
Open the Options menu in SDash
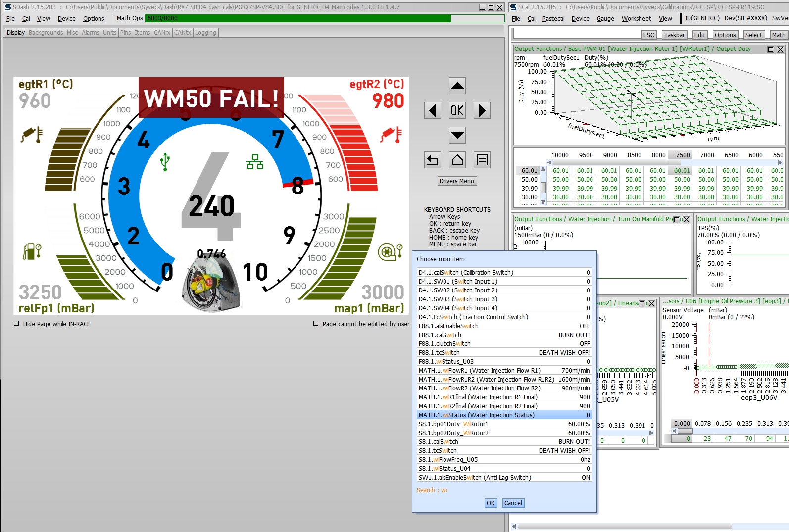(94, 19)
